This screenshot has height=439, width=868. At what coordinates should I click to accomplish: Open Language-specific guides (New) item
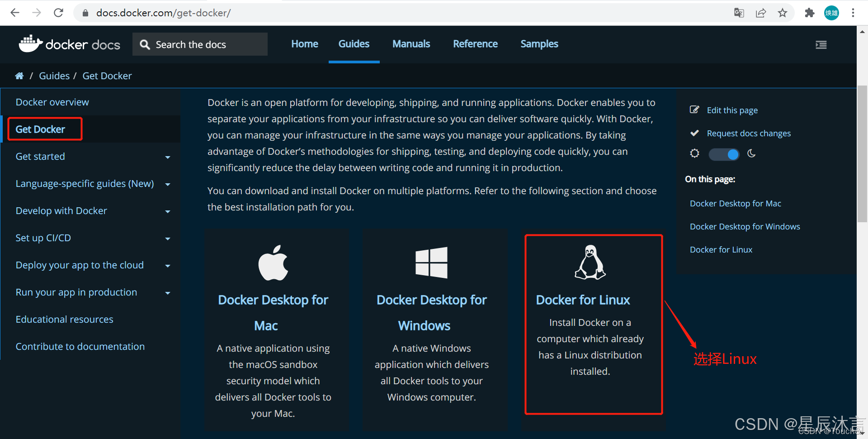coord(85,183)
